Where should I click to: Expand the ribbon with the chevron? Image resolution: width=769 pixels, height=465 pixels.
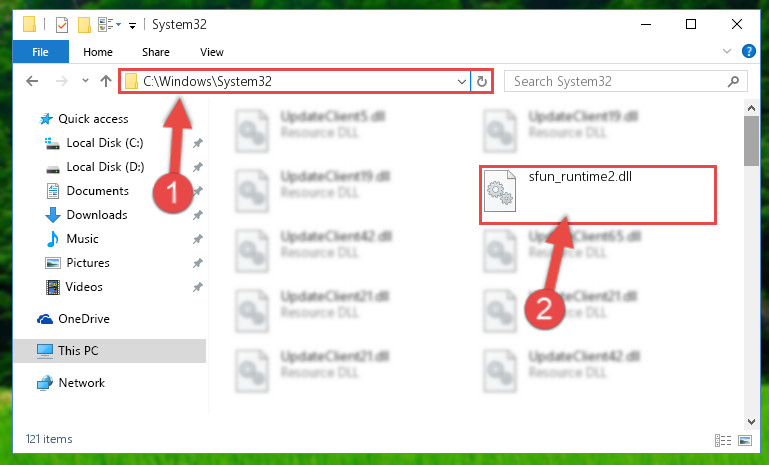(x=727, y=51)
